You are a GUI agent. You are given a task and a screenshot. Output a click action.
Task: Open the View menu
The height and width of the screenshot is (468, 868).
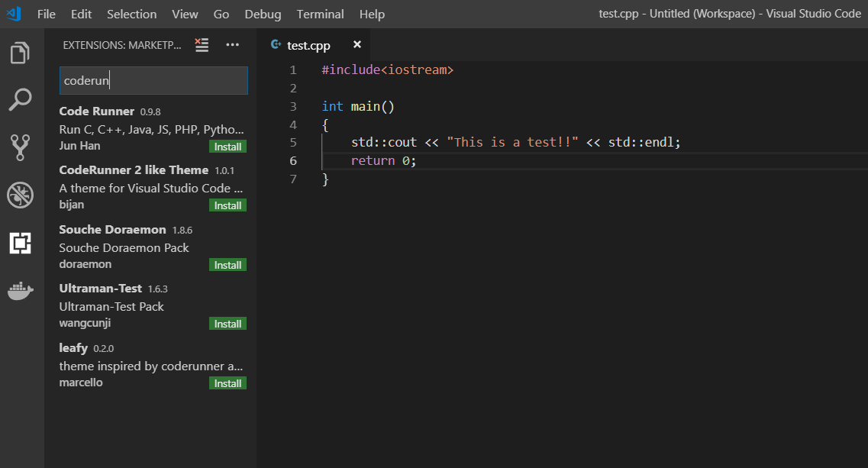[x=185, y=14]
